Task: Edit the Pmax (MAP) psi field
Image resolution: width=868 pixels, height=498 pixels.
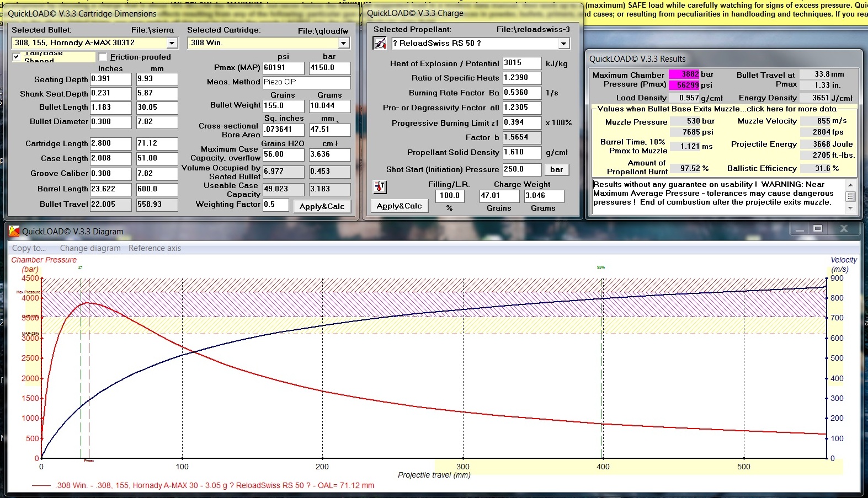Action: pyautogui.click(x=283, y=68)
